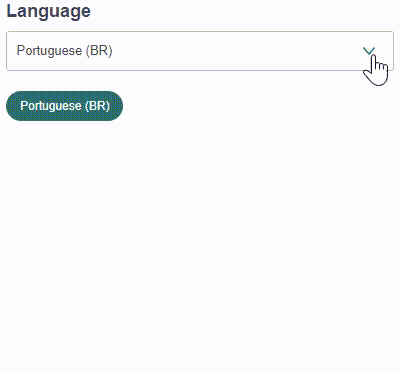Choose the selected-language chip below the dropdown
The height and width of the screenshot is (372, 400).
click(64, 106)
